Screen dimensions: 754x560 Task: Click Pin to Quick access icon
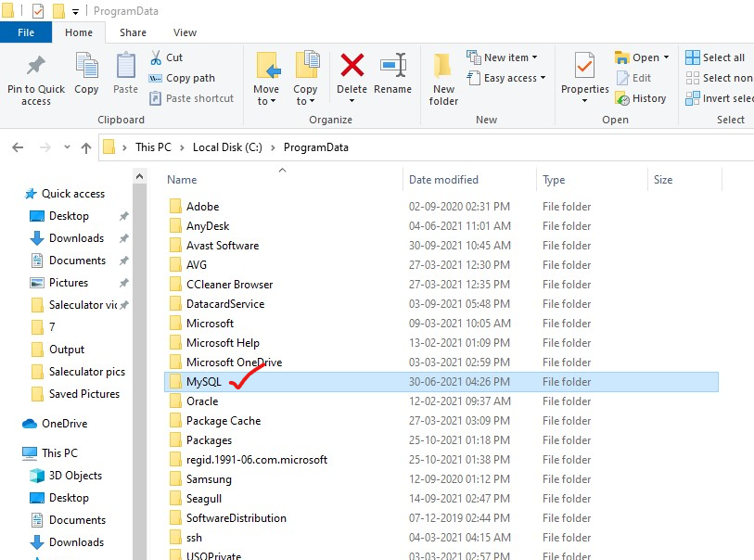[x=35, y=66]
